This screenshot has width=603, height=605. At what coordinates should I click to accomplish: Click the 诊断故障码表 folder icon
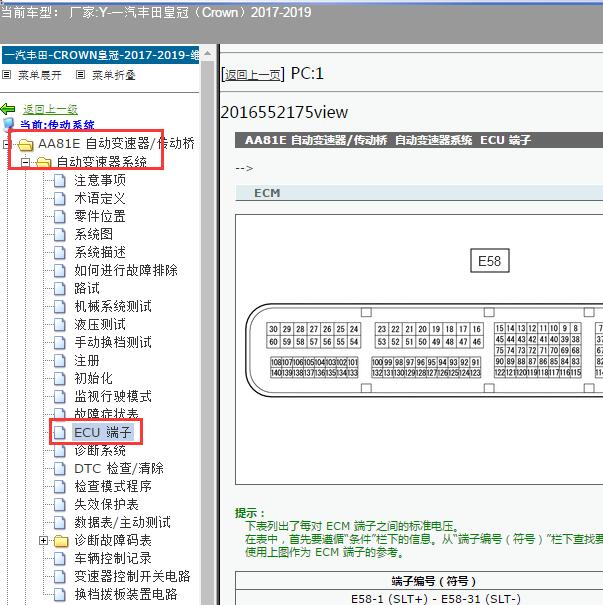tap(61, 541)
